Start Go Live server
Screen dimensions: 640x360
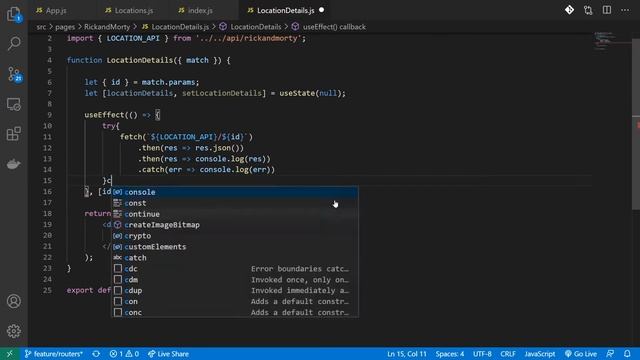[x=581, y=354]
